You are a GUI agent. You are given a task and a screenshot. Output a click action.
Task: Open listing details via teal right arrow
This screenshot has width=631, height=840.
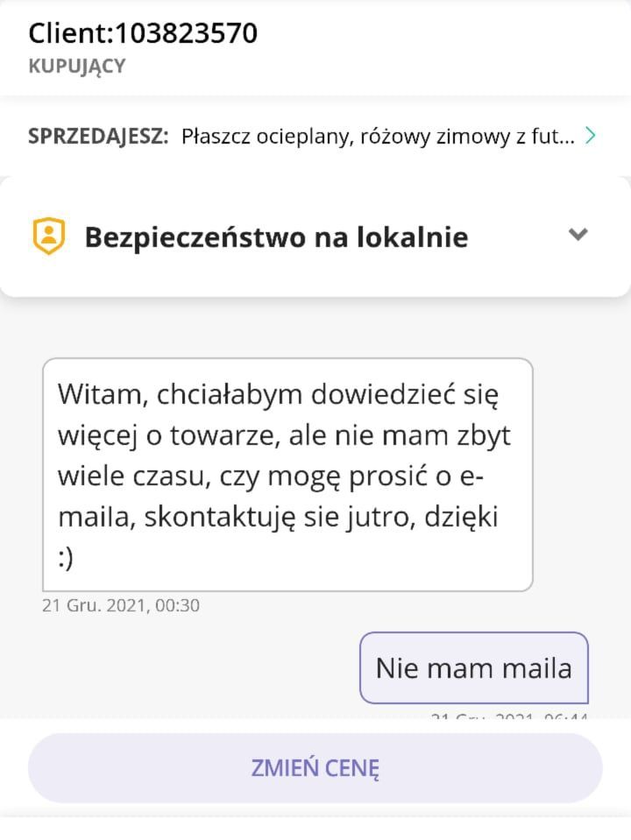pyautogui.click(x=591, y=136)
